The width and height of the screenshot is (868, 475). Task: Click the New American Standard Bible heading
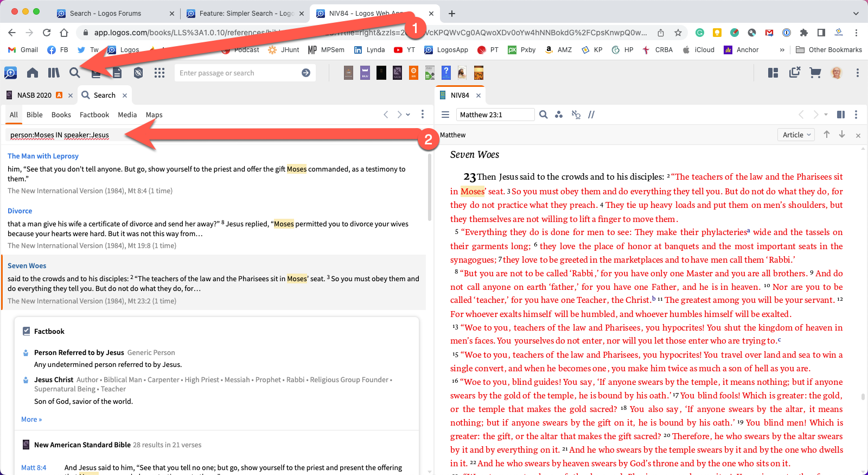pos(82,445)
